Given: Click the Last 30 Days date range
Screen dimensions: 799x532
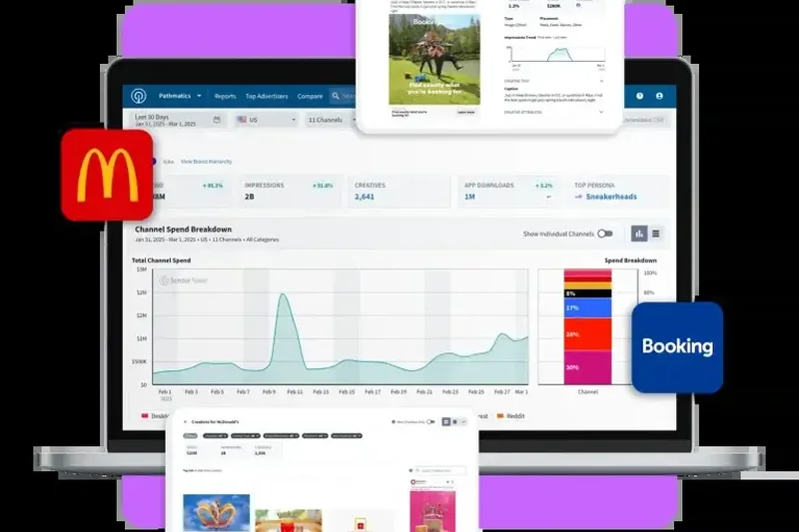Looking at the screenshot, I should pos(178,120).
